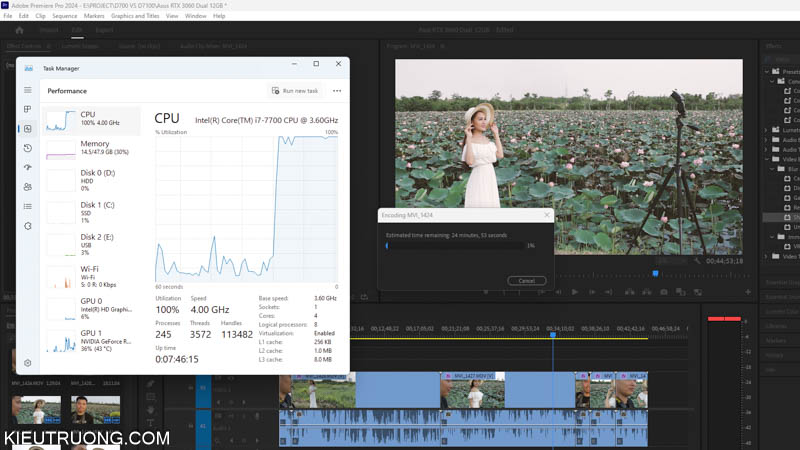800x450 pixels.
Task: Select the Hand tool in timeline tools
Action: pyautogui.click(x=151, y=410)
